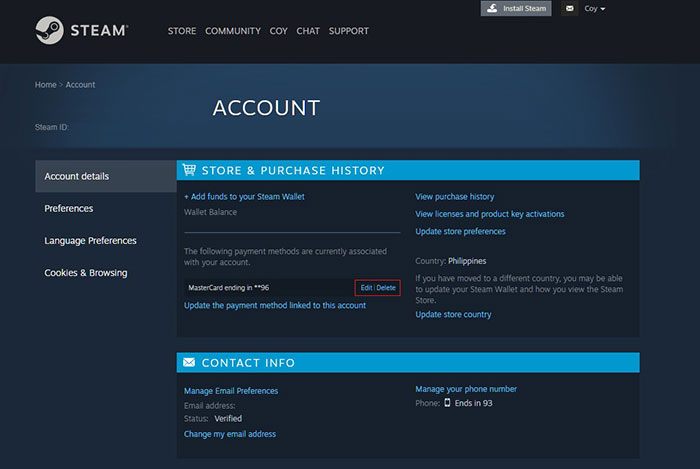Open the COMMUNITY menu
This screenshot has width=700, height=469.
point(233,31)
